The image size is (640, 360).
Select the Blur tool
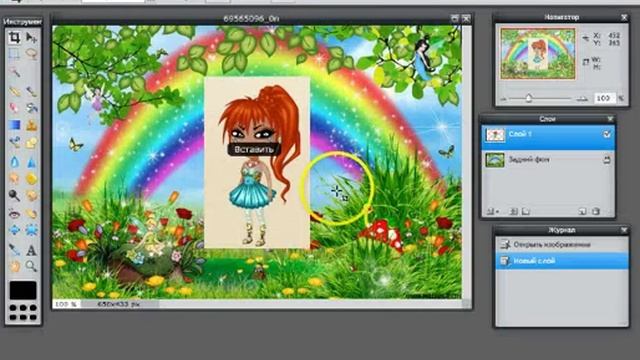click(x=14, y=162)
